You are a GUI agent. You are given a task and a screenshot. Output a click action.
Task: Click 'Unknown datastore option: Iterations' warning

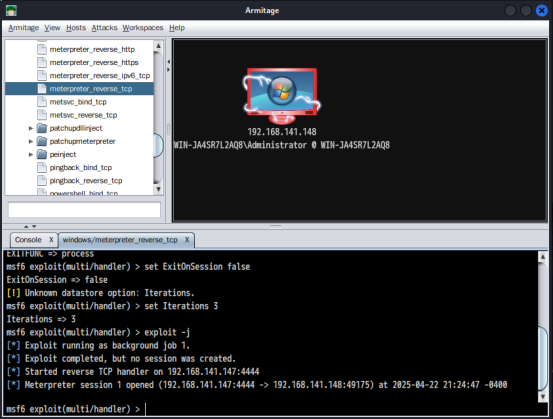100,293
